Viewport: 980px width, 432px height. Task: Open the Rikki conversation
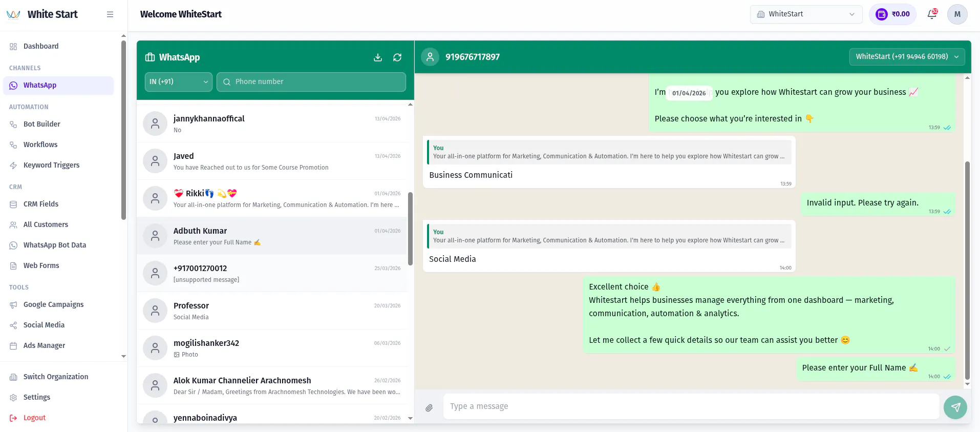coord(272,198)
